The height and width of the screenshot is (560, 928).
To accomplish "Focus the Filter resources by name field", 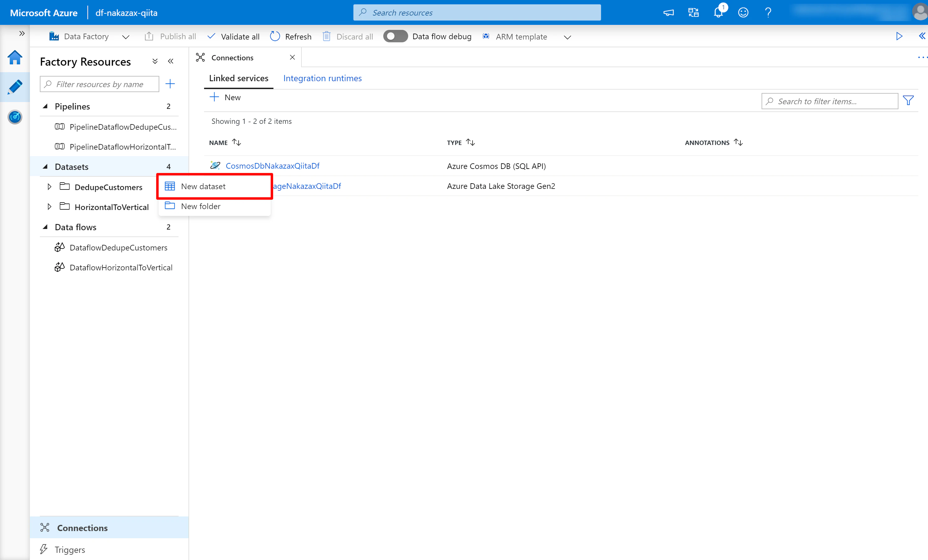I will tap(100, 84).
